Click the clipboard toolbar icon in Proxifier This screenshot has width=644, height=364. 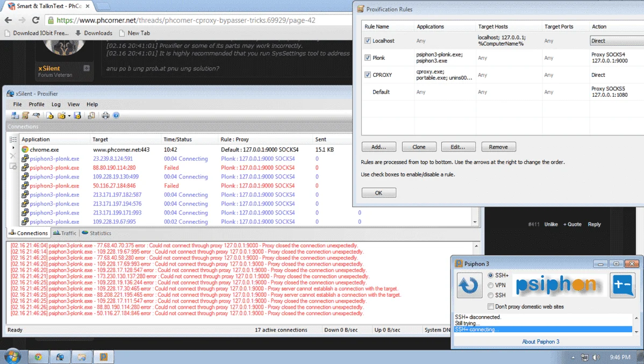point(91,116)
